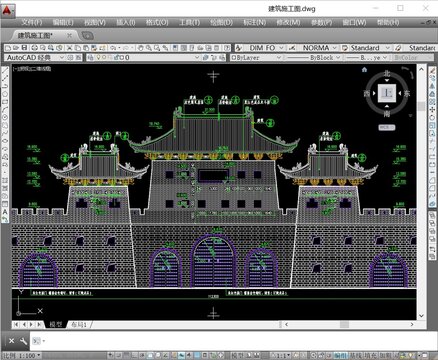Click the vertical scrollbar down arrow

pos(421,315)
